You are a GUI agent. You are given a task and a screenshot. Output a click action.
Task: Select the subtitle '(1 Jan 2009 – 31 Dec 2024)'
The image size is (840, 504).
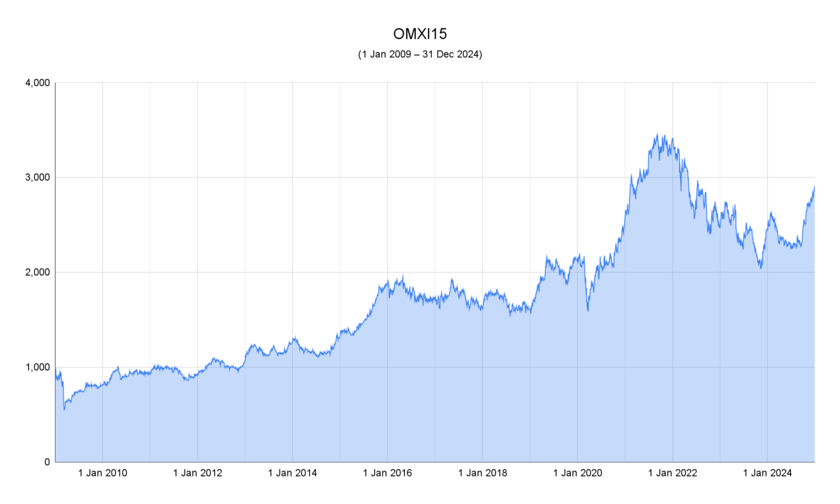tap(420, 54)
